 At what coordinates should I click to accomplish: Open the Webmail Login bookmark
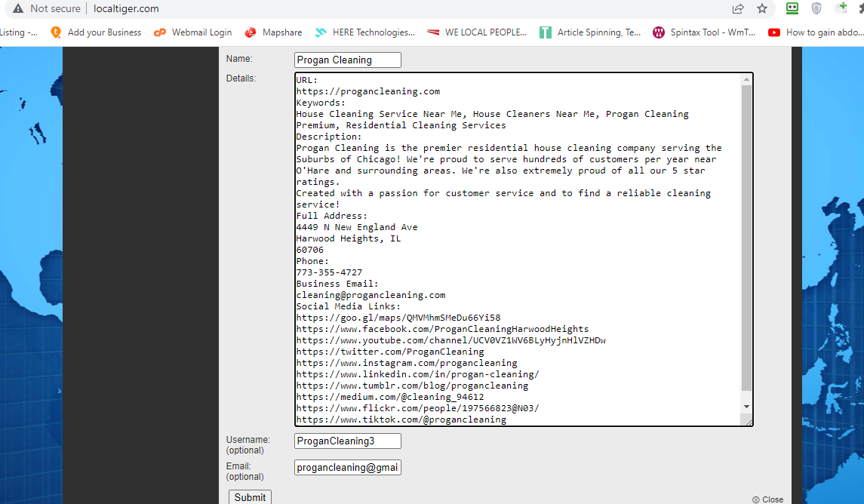pyautogui.click(x=193, y=32)
